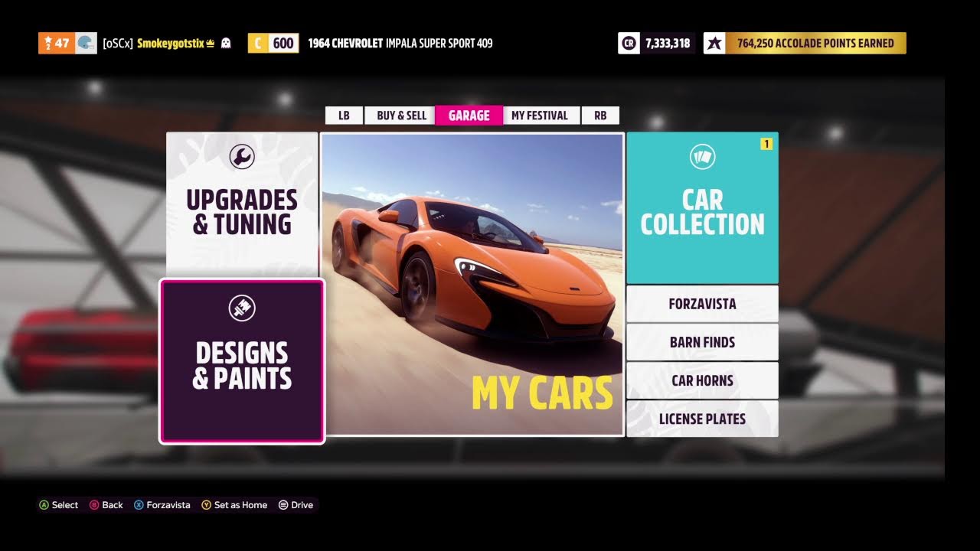Click the red B Back prompt
Image resolution: width=980 pixels, height=551 pixels.
click(x=106, y=505)
